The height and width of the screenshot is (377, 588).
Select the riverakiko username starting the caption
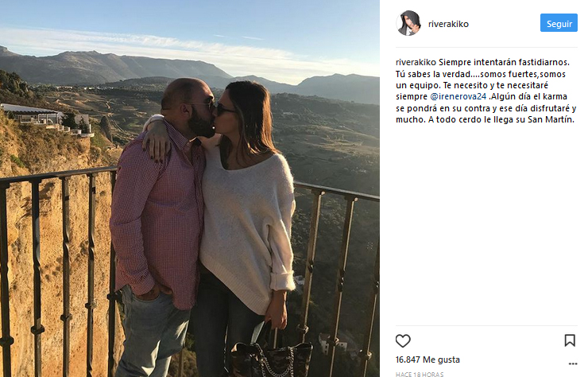click(x=416, y=62)
